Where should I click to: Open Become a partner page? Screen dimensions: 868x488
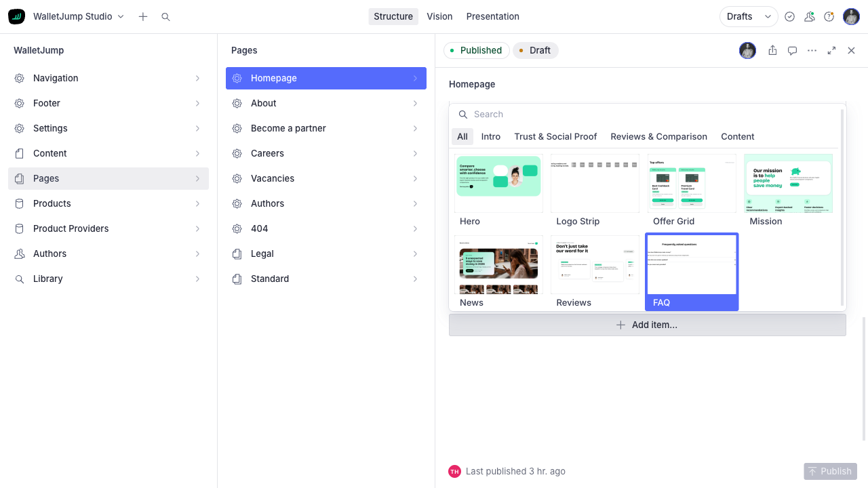click(x=326, y=128)
